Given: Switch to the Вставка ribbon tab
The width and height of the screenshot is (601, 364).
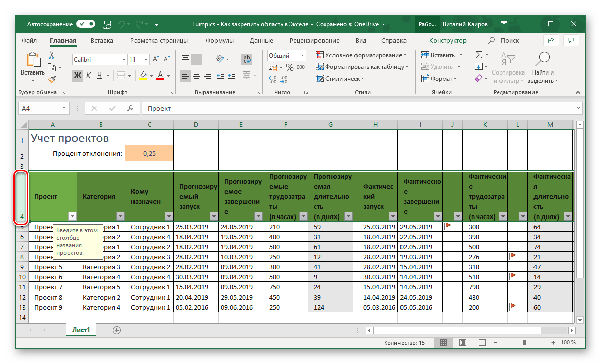Looking at the screenshot, I should point(102,41).
